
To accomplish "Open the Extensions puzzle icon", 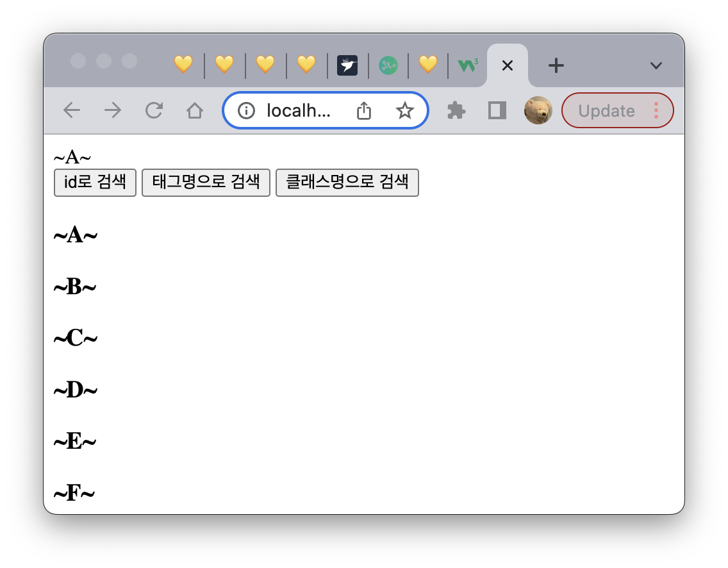I will (x=456, y=110).
